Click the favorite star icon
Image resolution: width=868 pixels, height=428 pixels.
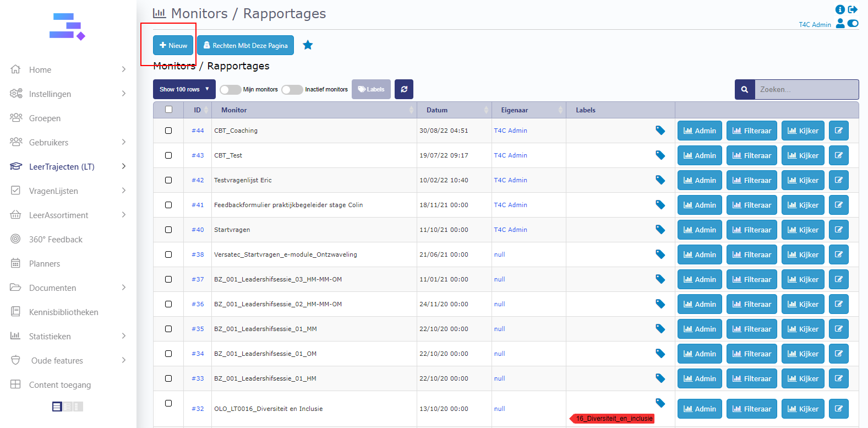[308, 45]
